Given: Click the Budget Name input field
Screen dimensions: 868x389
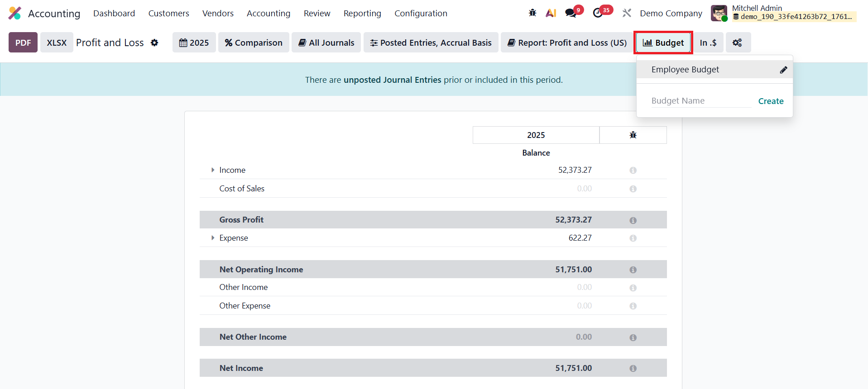Looking at the screenshot, I should 700,101.
